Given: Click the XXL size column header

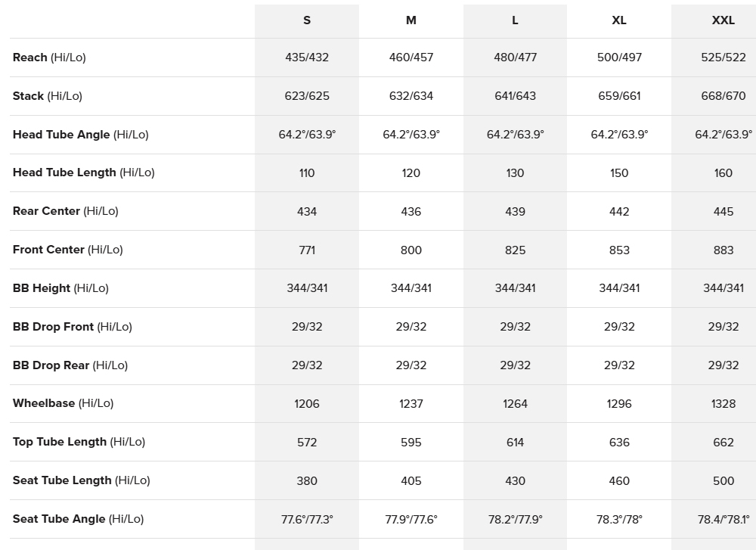Looking at the screenshot, I should click(x=723, y=20).
